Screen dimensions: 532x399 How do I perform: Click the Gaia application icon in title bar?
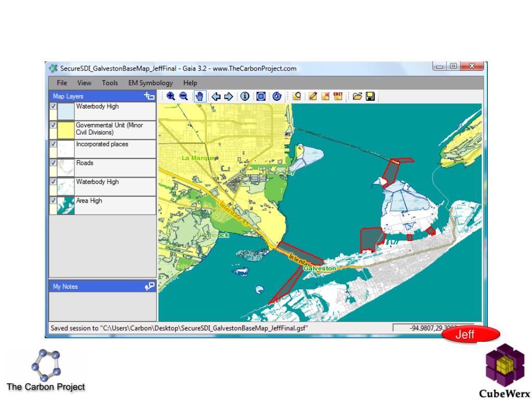(x=54, y=69)
